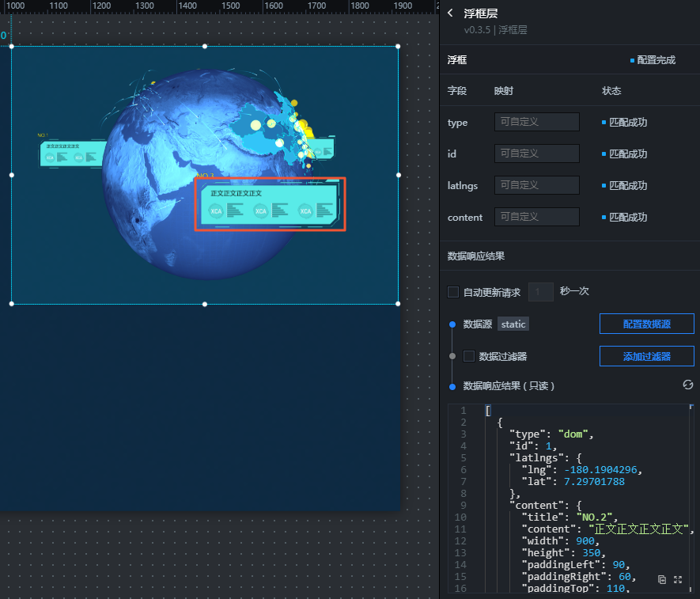Click the 状态 column header
The height and width of the screenshot is (599, 700).
click(x=611, y=91)
